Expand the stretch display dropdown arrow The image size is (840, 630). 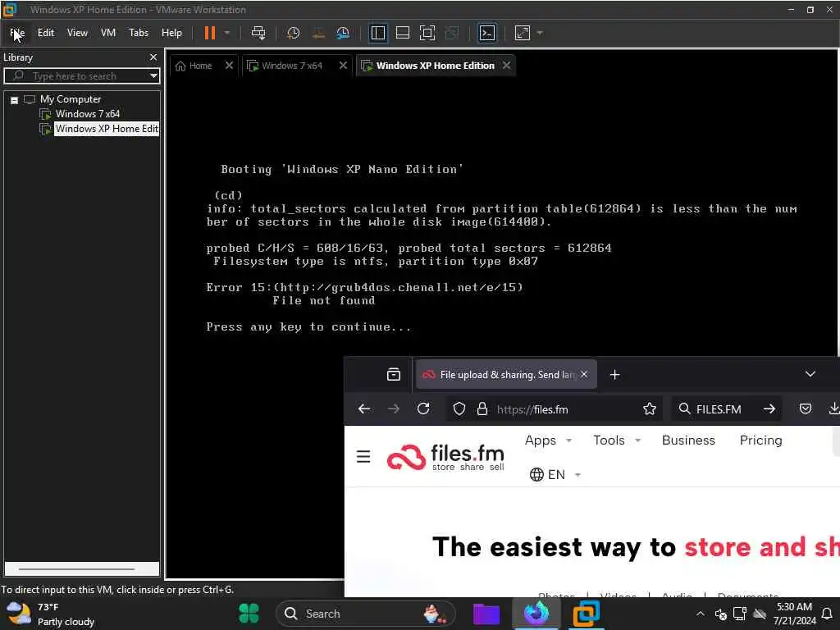(540, 33)
